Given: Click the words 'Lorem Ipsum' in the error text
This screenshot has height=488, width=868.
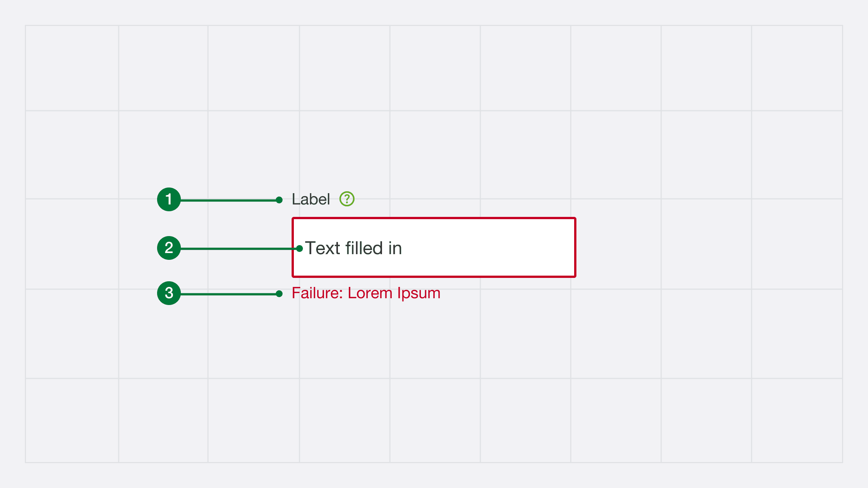Looking at the screenshot, I should point(394,293).
